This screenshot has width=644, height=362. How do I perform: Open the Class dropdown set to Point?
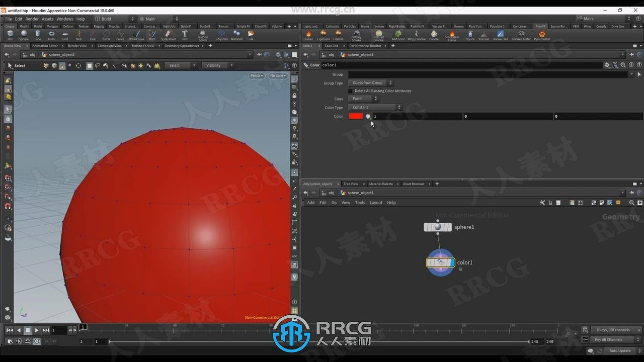(363, 99)
